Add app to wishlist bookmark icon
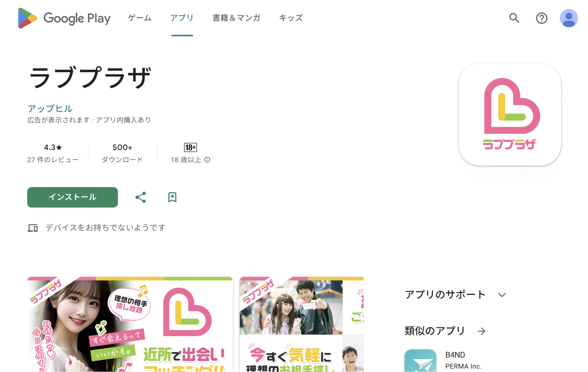 point(172,197)
